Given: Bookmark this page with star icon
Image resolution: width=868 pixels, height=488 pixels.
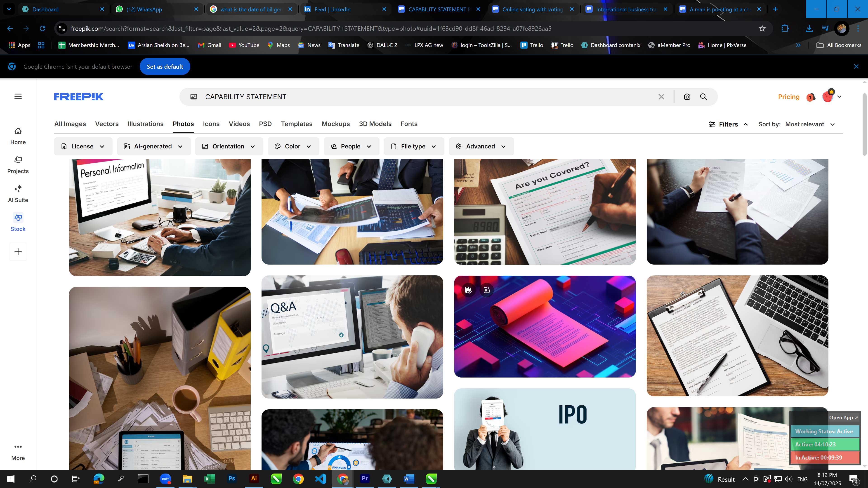Looking at the screenshot, I should tap(762, 29).
